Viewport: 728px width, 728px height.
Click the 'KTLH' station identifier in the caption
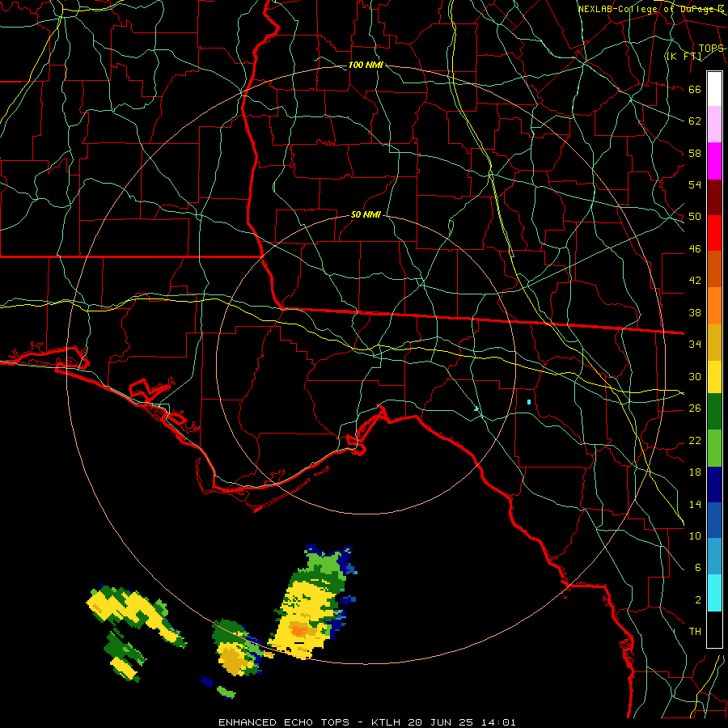pos(387,722)
